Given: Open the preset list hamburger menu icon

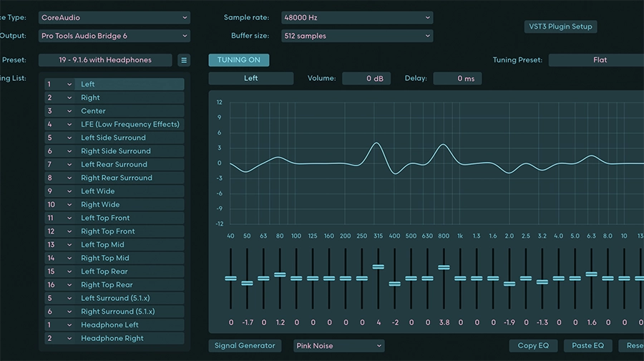Looking at the screenshot, I should 184,60.
